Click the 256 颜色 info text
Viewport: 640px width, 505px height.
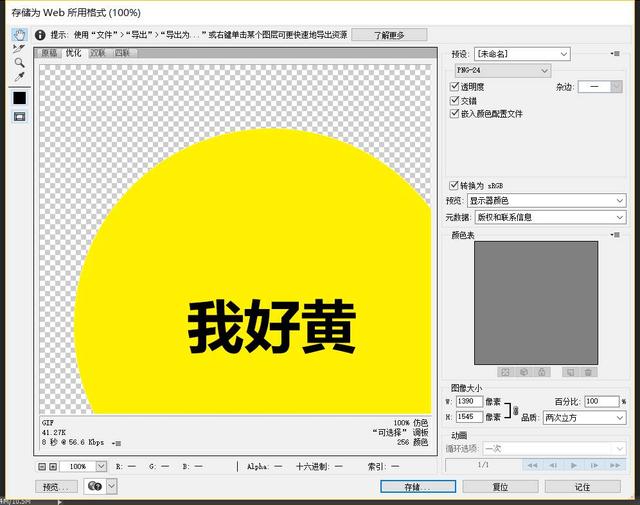pos(412,442)
